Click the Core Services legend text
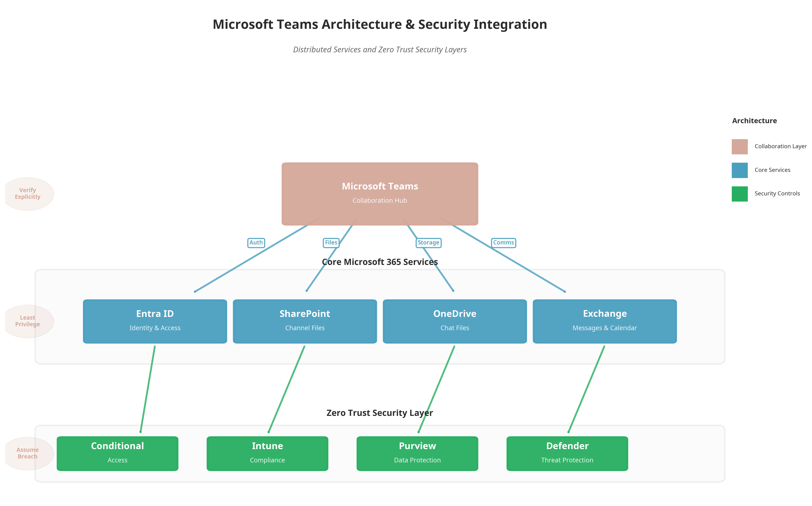 coord(772,170)
